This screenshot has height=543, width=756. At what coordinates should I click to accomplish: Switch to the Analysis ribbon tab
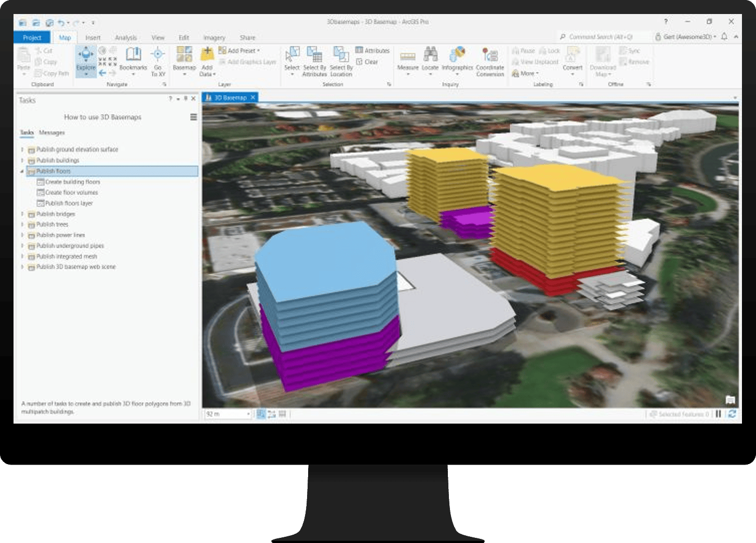click(126, 37)
